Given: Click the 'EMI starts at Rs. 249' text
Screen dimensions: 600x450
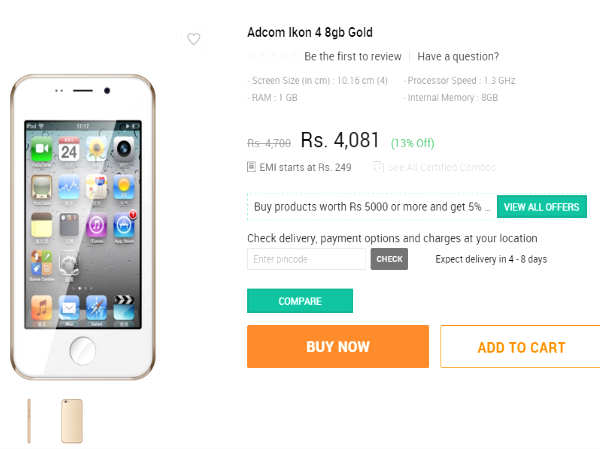Looking at the screenshot, I should point(306,167).
